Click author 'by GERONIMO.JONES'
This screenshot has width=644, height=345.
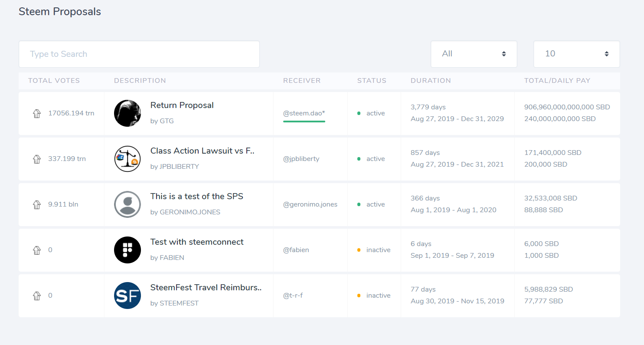pyautogui.click(x=185, y=212)
